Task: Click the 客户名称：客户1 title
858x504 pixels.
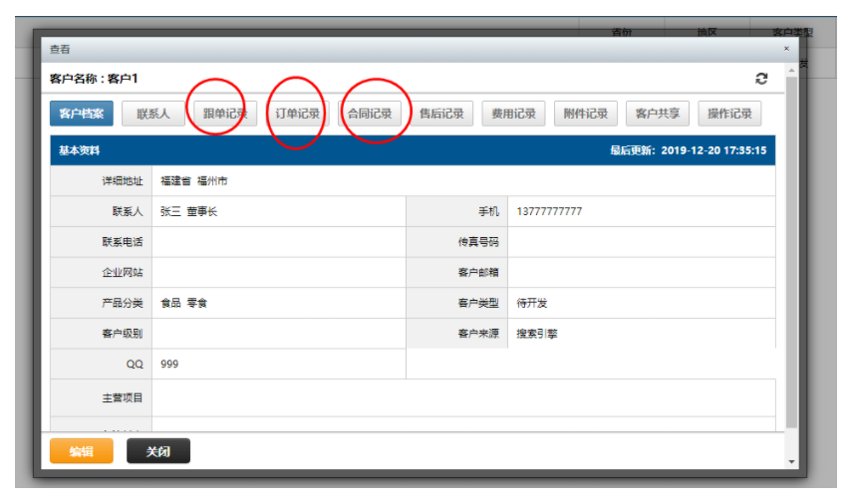Action: pyautogui.click(x=94, y=79)
